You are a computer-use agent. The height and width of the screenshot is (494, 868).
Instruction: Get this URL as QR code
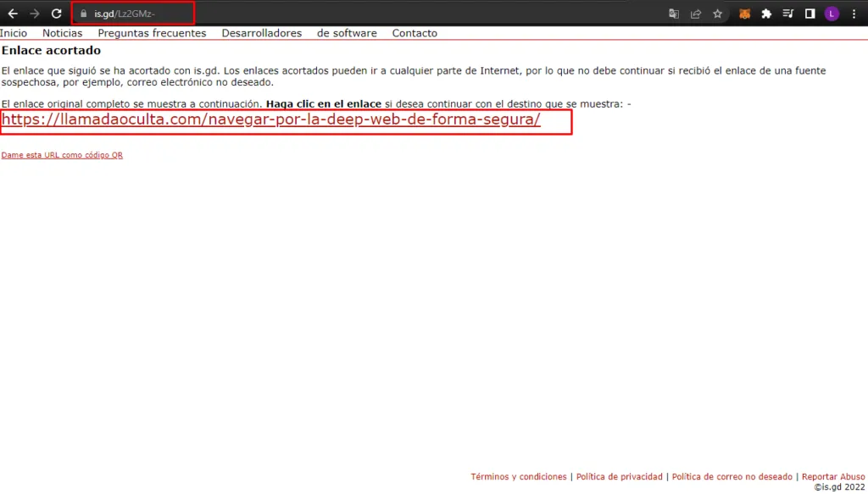(62, 155)
